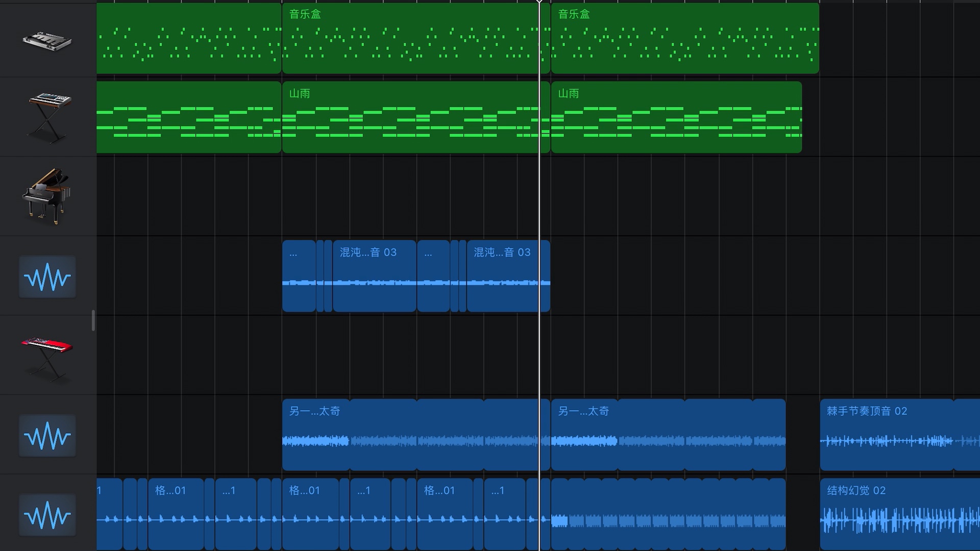Click the track list vertical scroll handle
The height and width of the screenshot is (551, 980).
click(93, 320)
